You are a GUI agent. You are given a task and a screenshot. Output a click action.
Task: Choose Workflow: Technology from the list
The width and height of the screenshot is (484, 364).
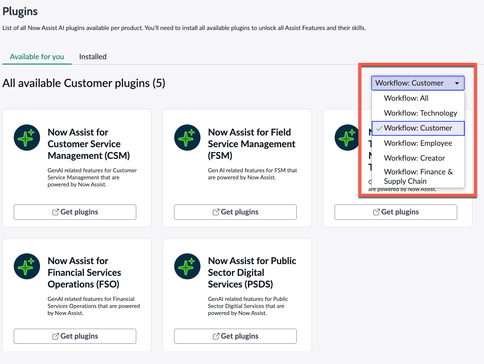418,113
